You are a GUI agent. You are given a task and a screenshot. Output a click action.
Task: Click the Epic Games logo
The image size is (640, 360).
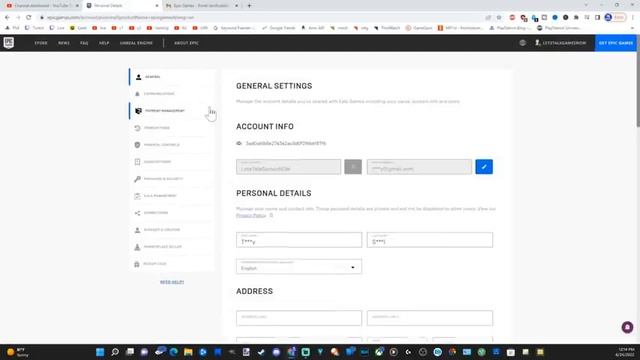point(9,42)
